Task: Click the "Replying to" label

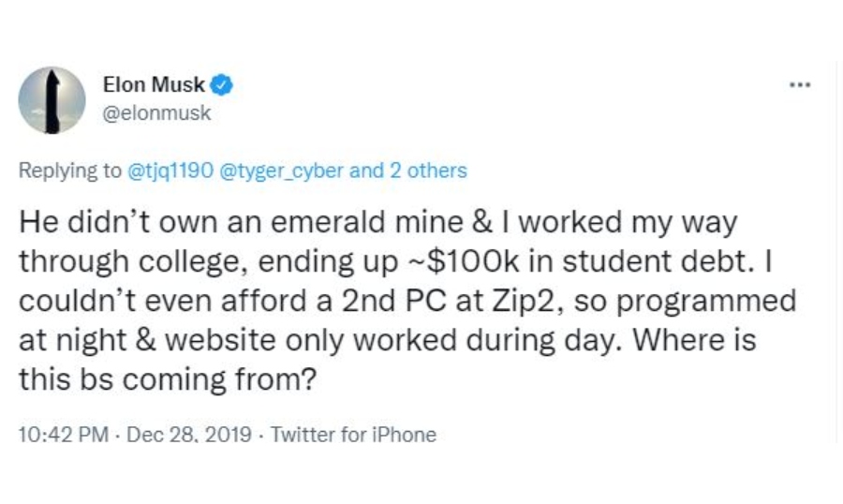Action: (x=70, y=171)
